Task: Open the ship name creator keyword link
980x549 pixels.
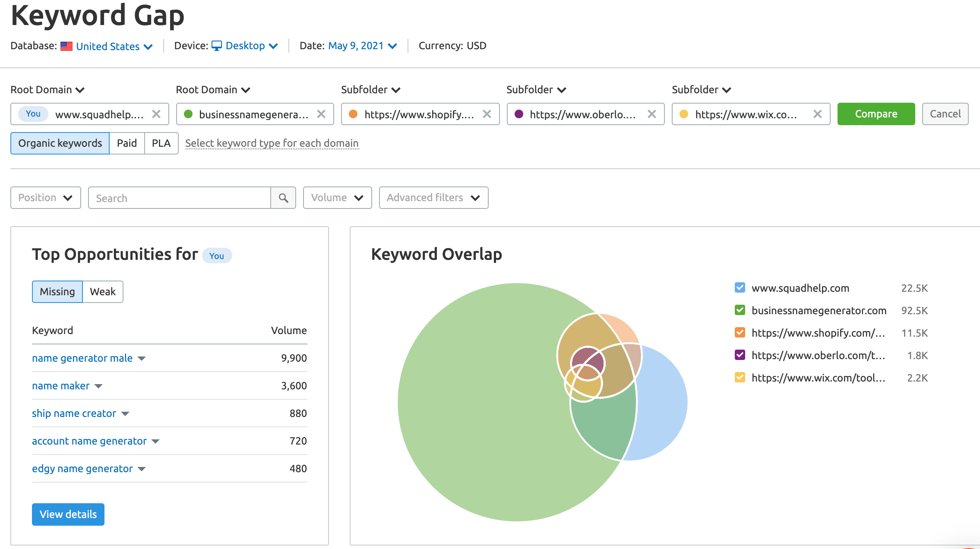Action: (x=74, y=413)
